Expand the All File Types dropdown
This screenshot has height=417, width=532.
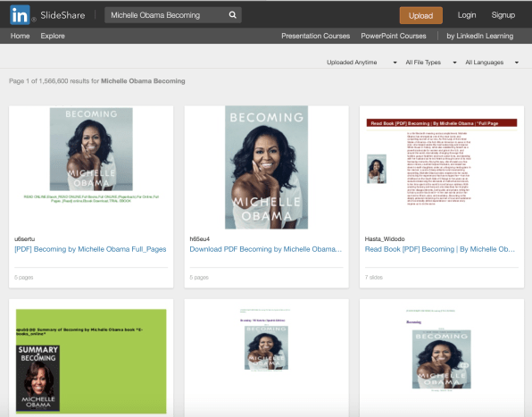pos(431,63)
